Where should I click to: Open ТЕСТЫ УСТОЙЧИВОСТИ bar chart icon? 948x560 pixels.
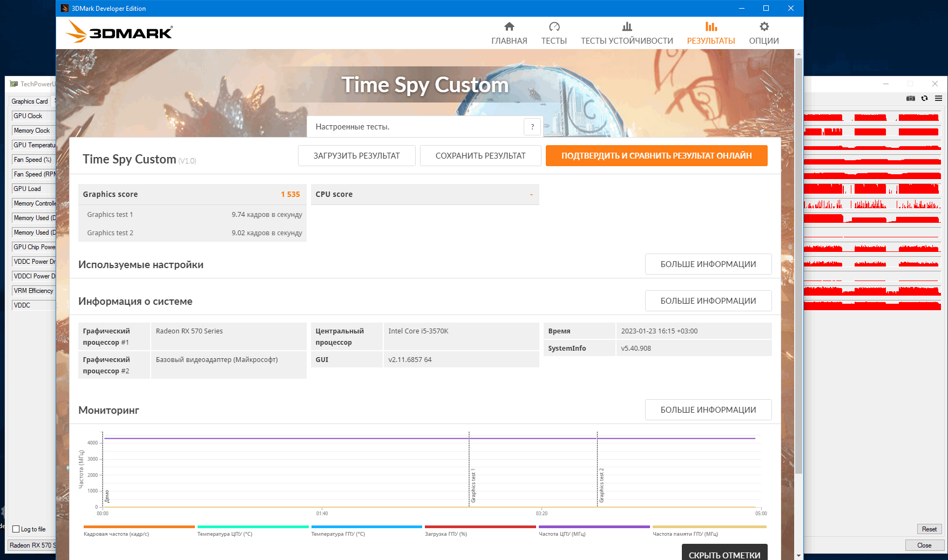(x=627, y=26)
